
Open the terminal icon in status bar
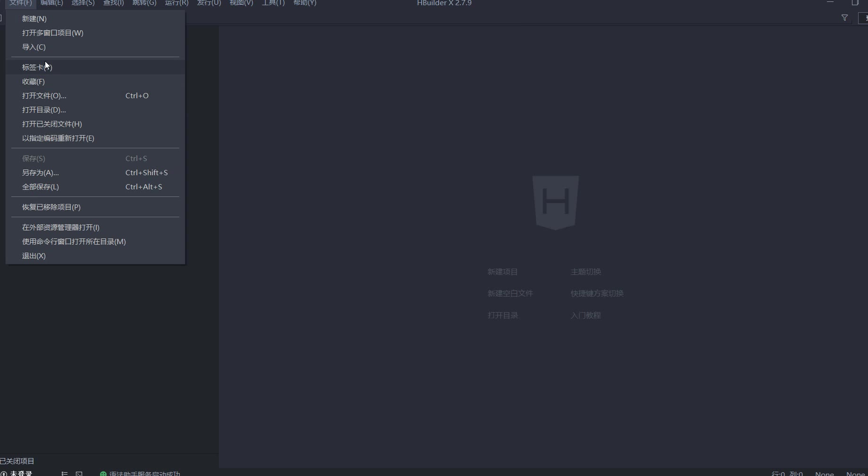79,473
